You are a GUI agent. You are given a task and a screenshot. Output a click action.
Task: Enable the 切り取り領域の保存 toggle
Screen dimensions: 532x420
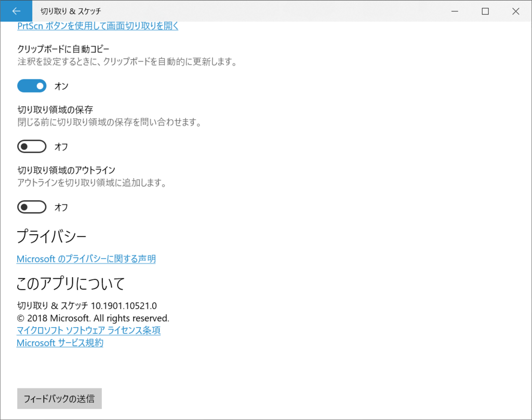point(32,146)
